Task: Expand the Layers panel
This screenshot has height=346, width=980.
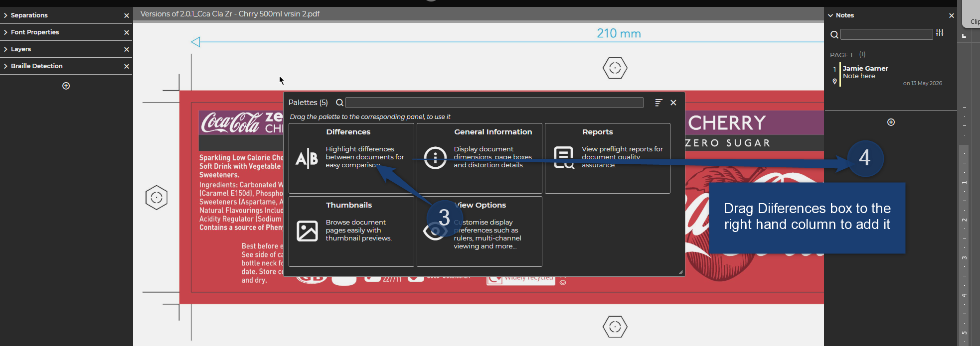Action: coord(5,49)
